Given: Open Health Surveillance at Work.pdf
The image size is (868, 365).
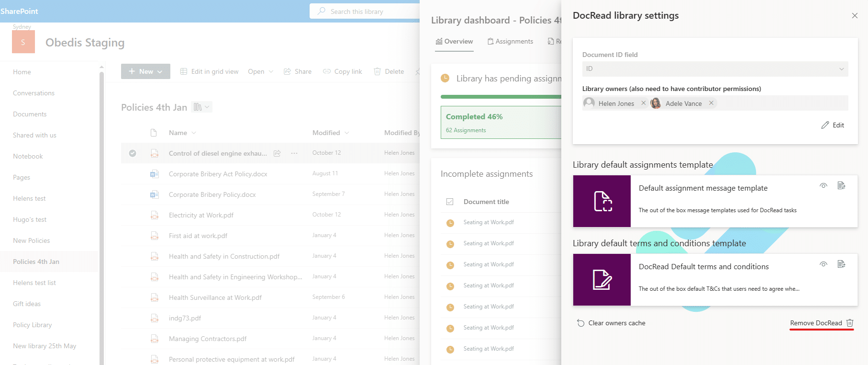Looking at the screenshot, I should 215,297.
